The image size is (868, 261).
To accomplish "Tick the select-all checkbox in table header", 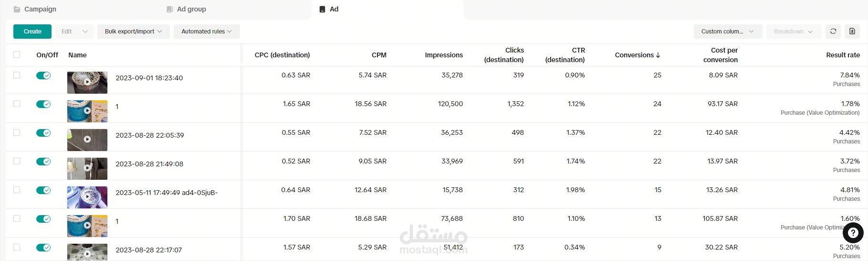I will pos(17,54).
